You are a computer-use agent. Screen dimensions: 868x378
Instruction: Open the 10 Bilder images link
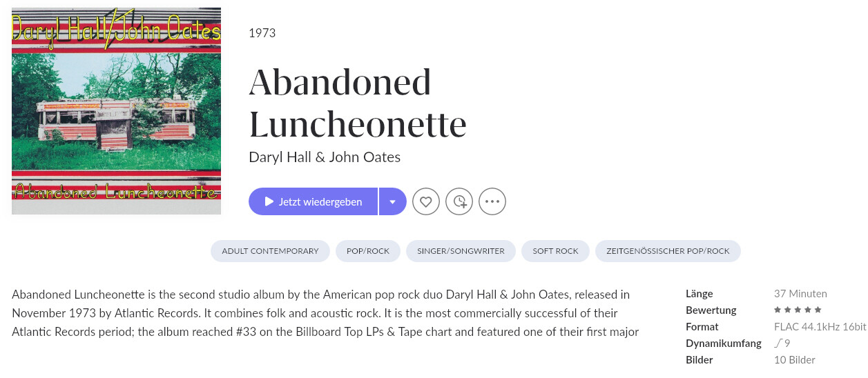[795, 359]
